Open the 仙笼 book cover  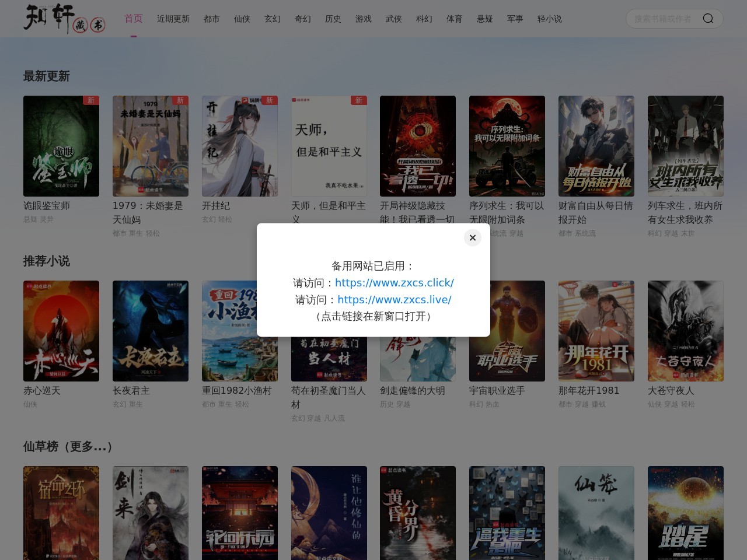pos(596,513)
